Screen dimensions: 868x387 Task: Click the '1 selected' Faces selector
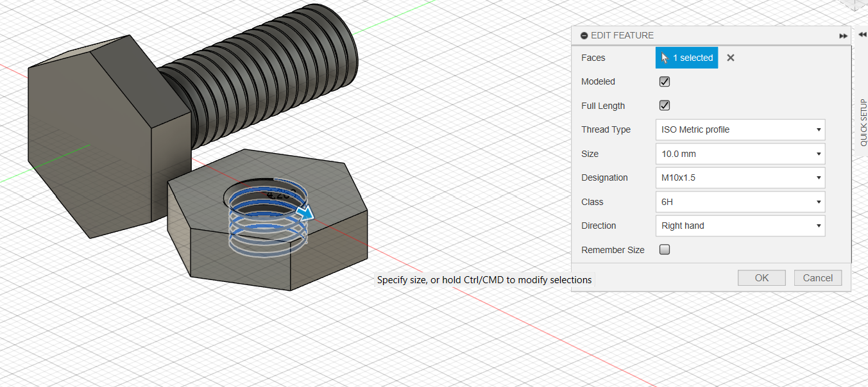coord(686,58)
